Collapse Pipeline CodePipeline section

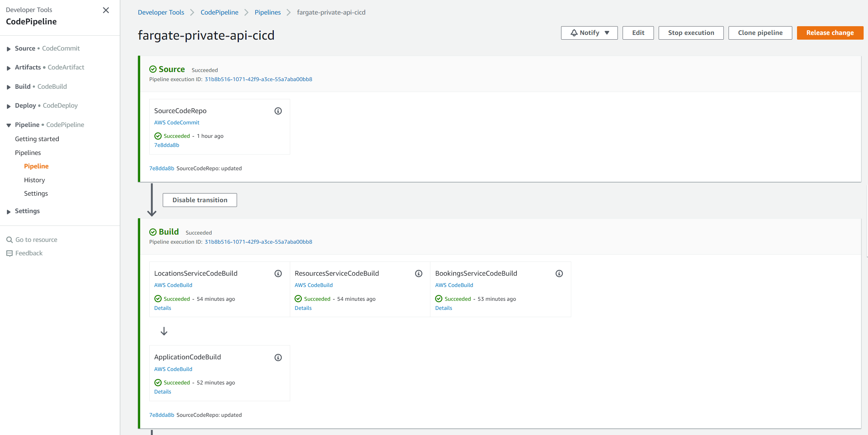tap(8, 125)
